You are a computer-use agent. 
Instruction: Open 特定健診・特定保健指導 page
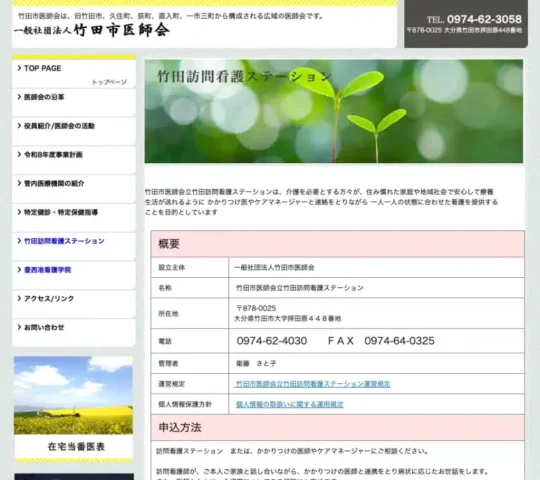pos(74,218)
